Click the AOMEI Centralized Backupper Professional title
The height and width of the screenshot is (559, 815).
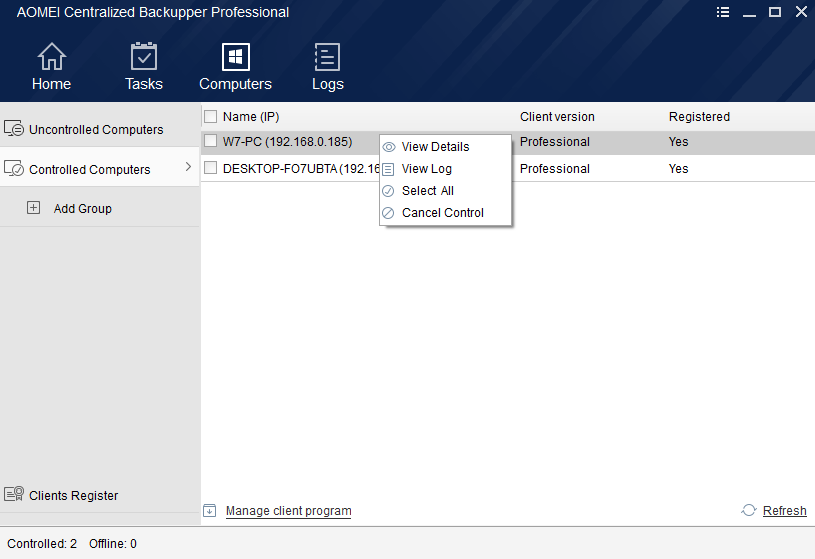[153, 12]
